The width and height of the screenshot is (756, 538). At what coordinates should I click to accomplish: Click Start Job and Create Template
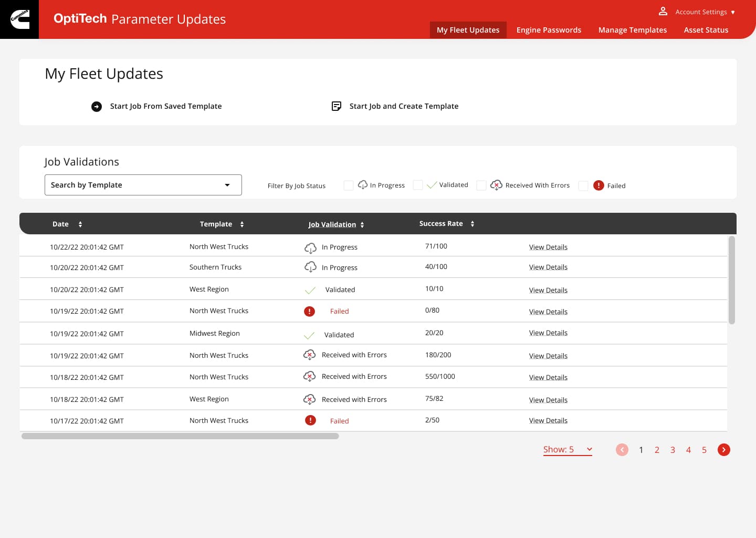pos(404,106)
